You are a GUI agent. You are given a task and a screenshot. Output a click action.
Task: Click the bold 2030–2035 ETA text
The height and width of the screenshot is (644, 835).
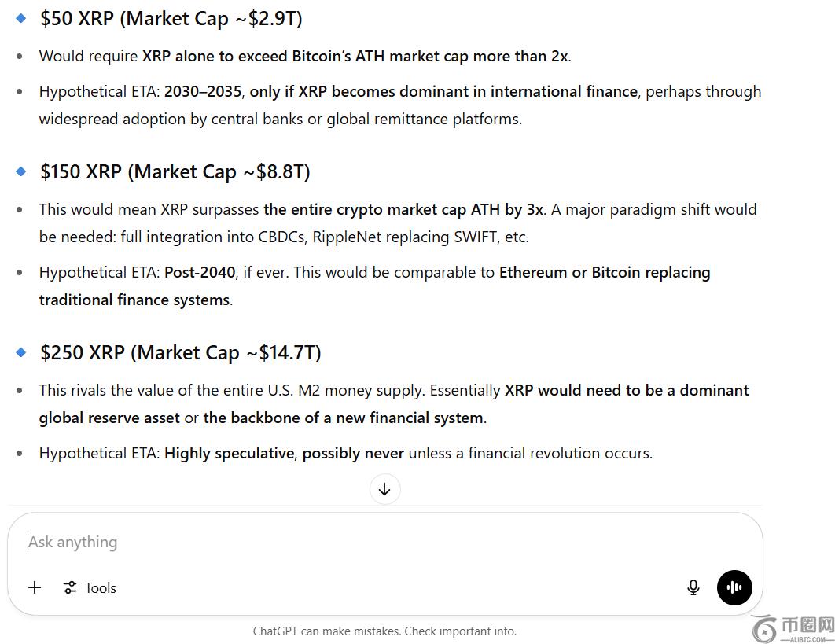(203, 91)
